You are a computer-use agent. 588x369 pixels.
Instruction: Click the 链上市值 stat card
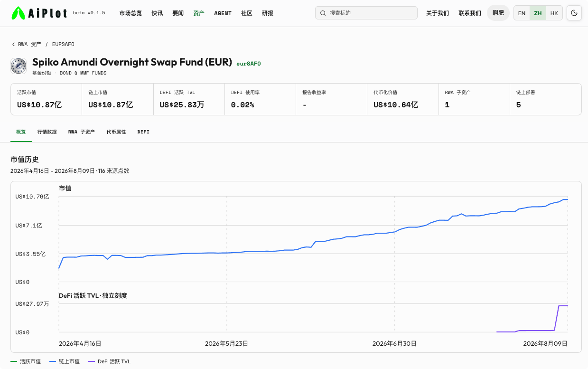[118, 99]
